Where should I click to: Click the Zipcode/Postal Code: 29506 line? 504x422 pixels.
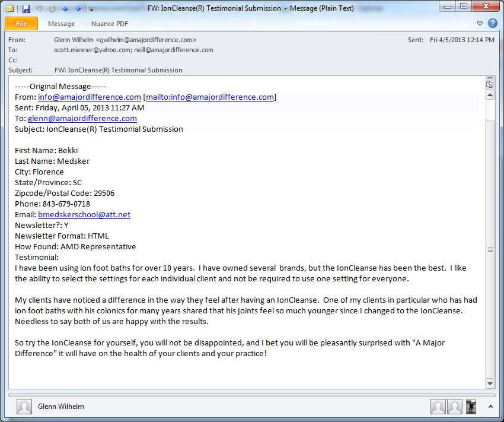(65, 193)
